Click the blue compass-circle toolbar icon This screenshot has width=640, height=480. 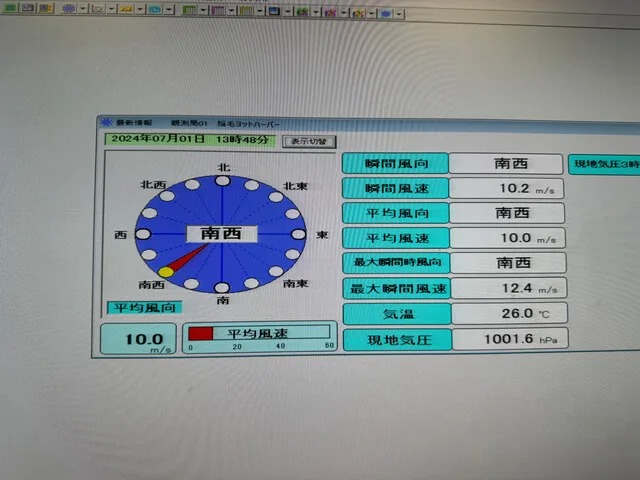(x=68, y=9)
